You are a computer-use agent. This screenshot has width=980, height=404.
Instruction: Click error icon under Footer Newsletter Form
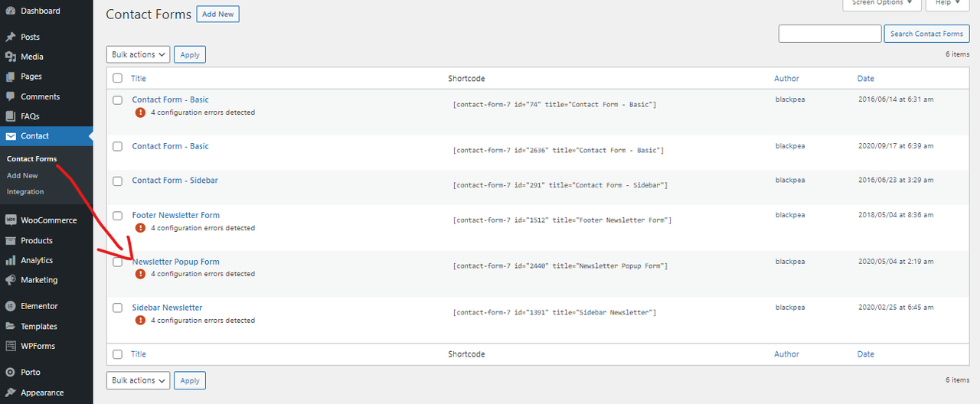(140, 228)
